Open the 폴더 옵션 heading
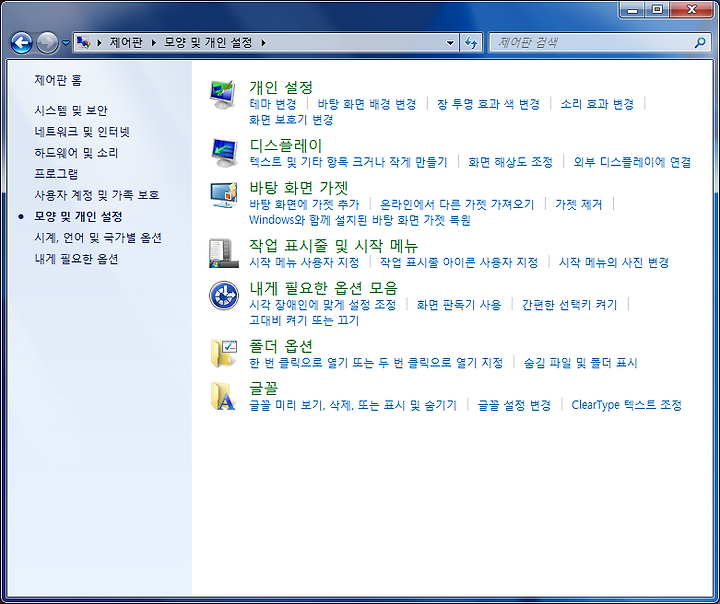The height and width of the screenshot is (604, 720). click(x=281, y=345)
